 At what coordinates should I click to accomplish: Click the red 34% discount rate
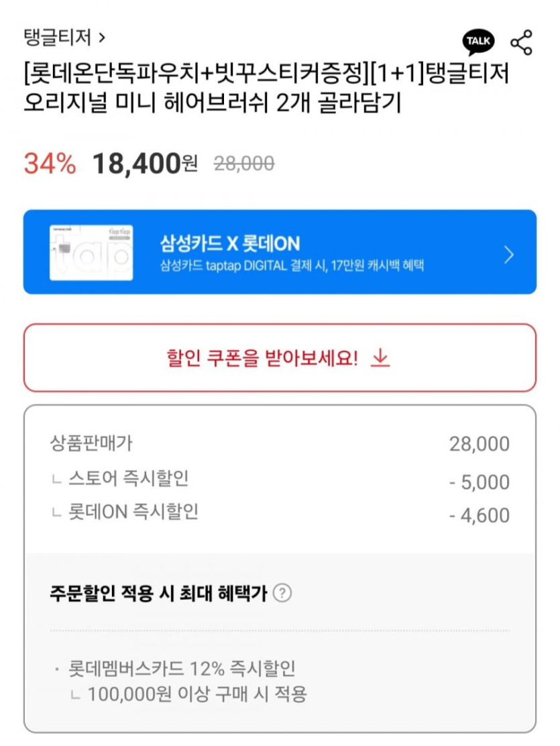pyautogui.click(x=50, y=163)
